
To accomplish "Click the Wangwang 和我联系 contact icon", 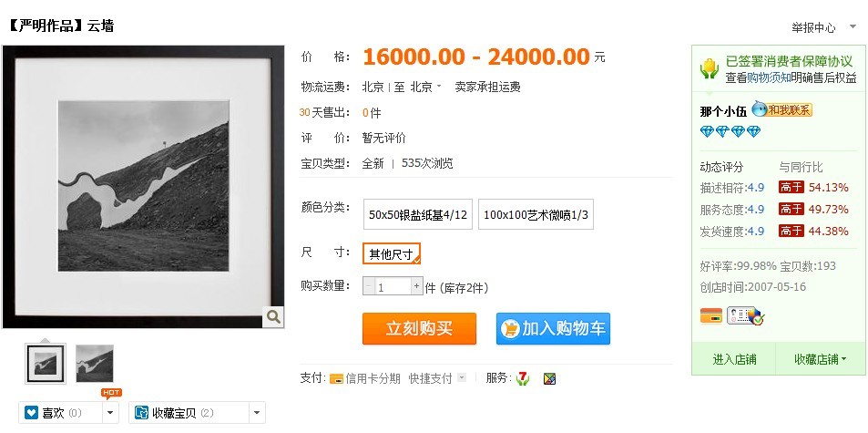I will [781, 109].
